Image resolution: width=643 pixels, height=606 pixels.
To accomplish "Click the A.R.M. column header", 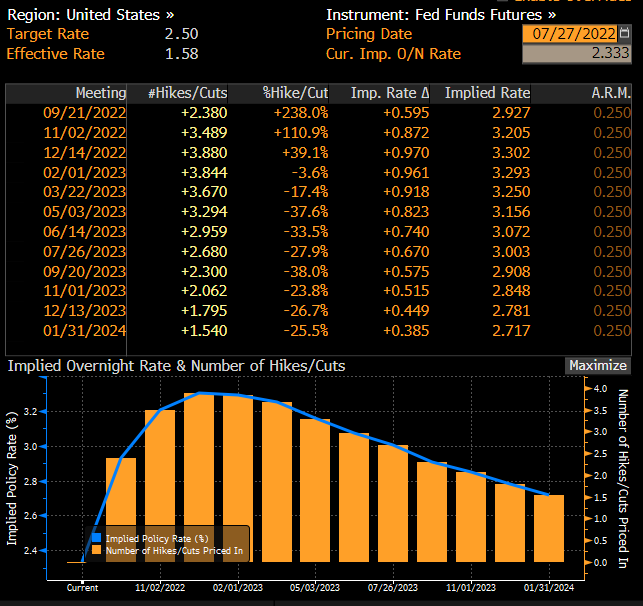I will (610, 93).
